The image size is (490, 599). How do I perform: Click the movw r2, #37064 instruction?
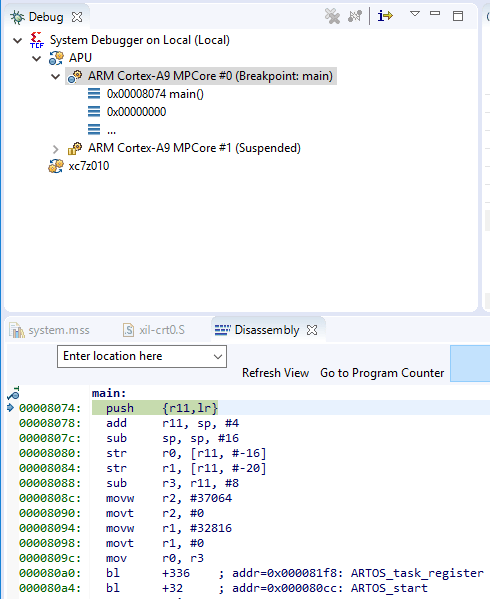[x=169, y=498]
